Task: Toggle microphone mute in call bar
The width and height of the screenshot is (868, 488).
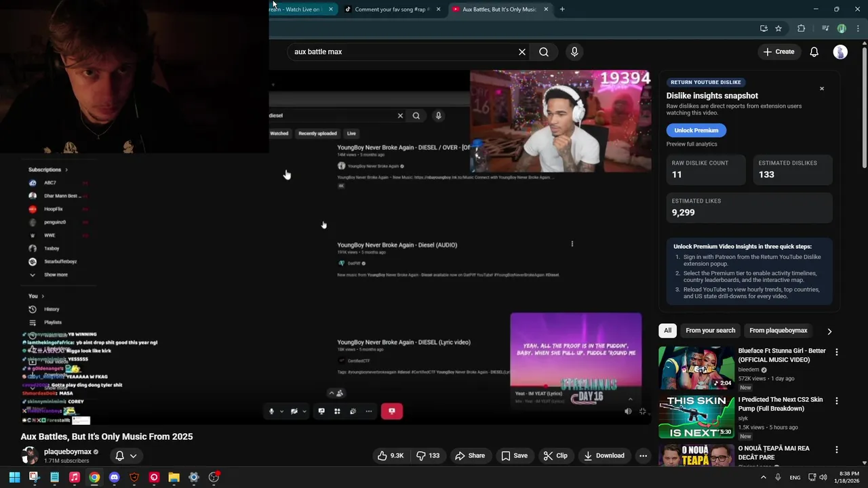Action: (272, 411)
